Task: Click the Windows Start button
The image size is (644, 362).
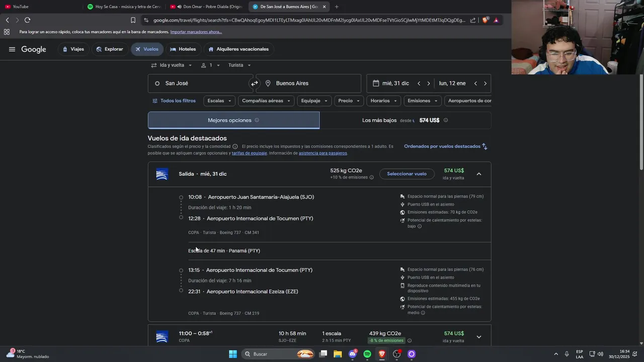Action: [x=233, y=354]
